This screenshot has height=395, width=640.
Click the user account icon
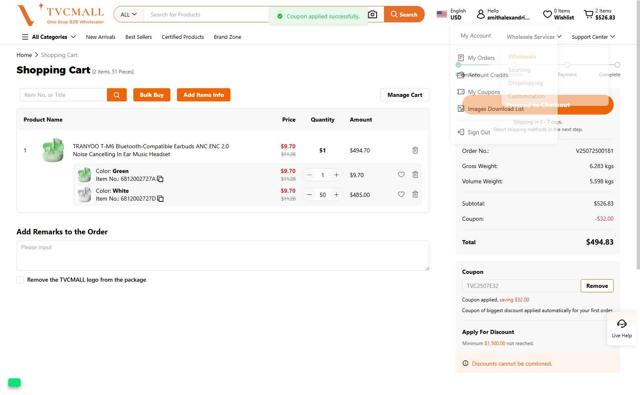[481, 14]
